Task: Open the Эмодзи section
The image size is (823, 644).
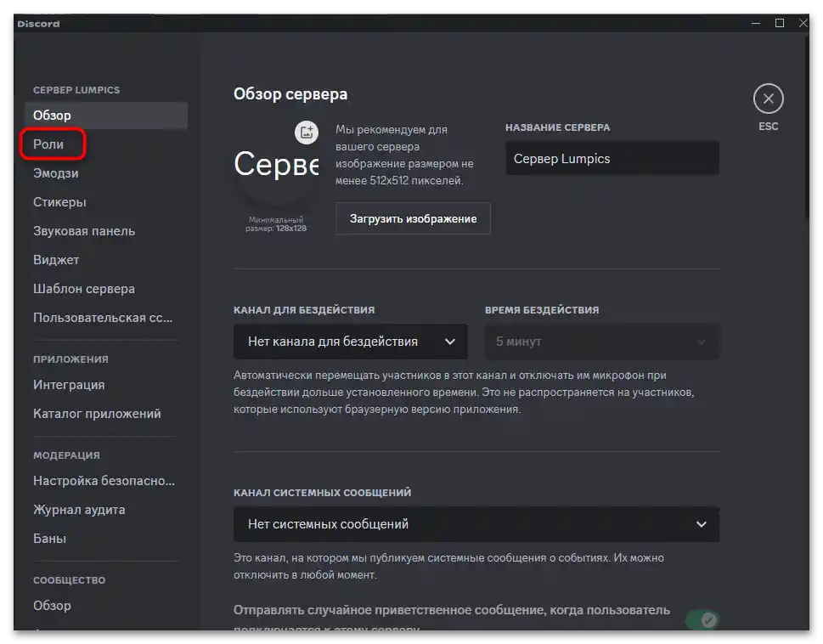Action: pyautogui.click(x=55, y=172)
